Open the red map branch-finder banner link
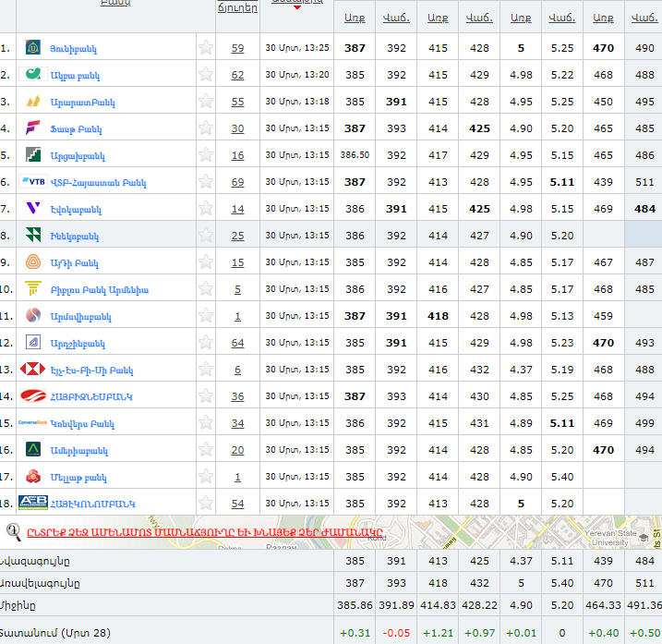 click(x=205, y=532)
